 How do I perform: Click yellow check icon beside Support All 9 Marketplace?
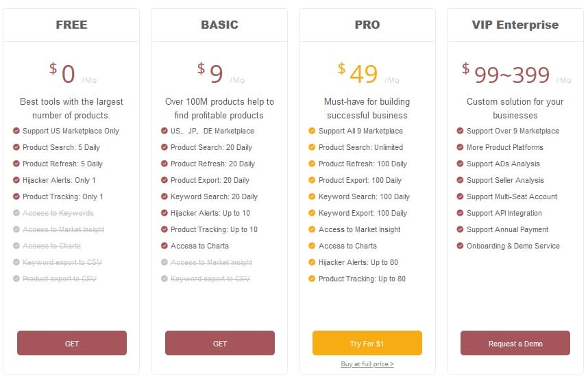(x=312, y=131)
